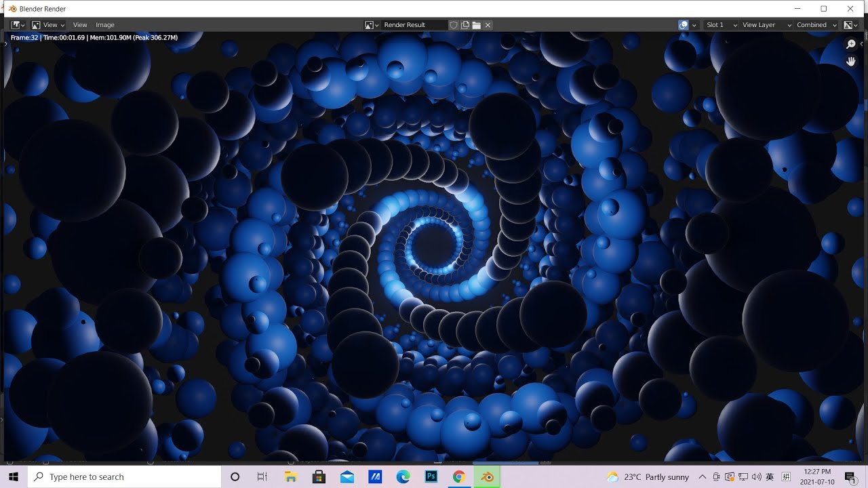Viewport: 868px width, 488px height.
Task: Open Task View on the taskbar
Action: (262, 476)
